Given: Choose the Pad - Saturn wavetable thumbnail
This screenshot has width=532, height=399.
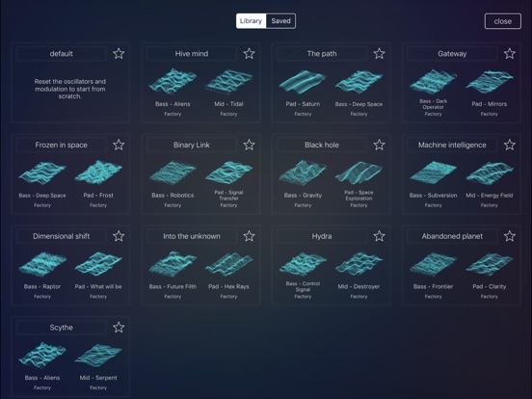Looking at the screenshot, I should click(303, 81).
